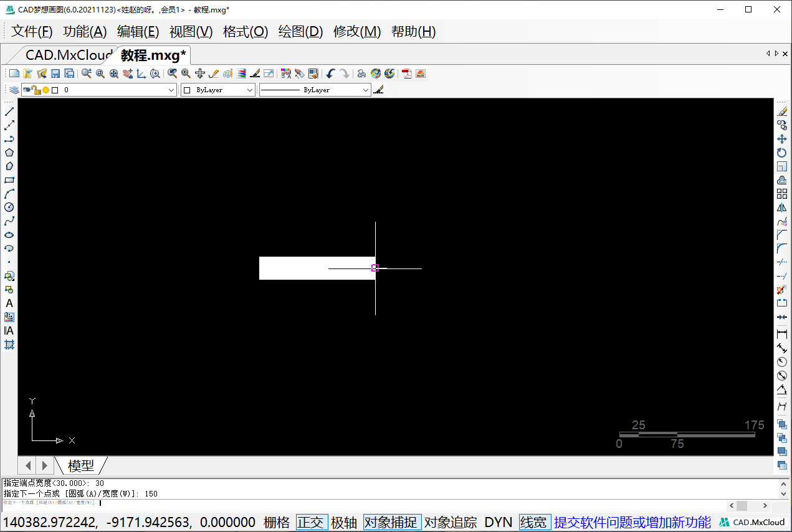Toggle DYN dynamic input
Screen dimensions: 792x532
498,522
